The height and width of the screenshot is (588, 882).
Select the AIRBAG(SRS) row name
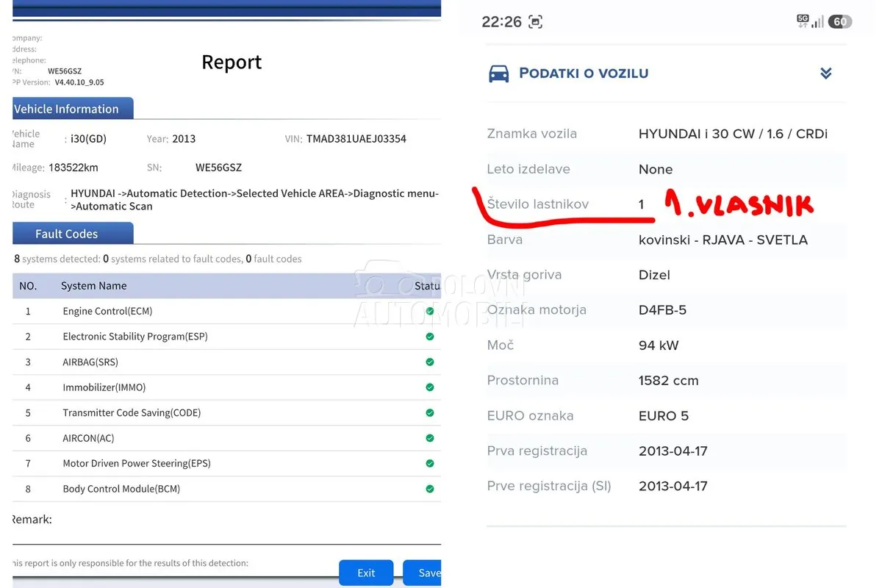click(x=90, y=362)
